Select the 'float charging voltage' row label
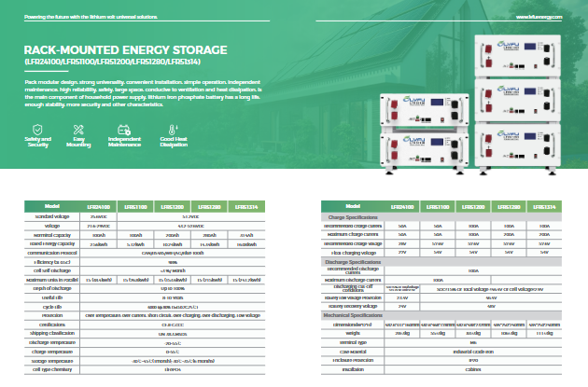The image size is (588, 387). pyautogui.click(x=353, y=253)
